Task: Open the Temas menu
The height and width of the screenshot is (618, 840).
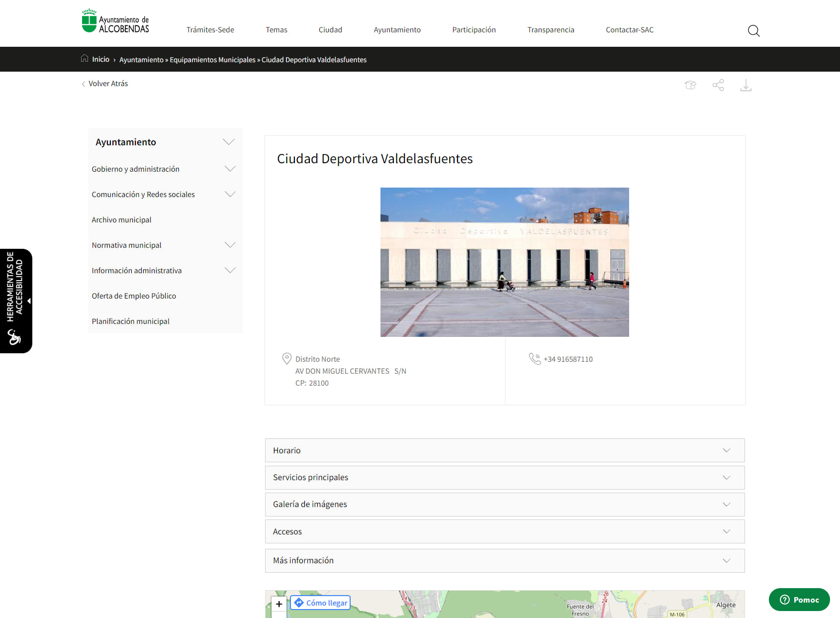Action: coord(277,30)
